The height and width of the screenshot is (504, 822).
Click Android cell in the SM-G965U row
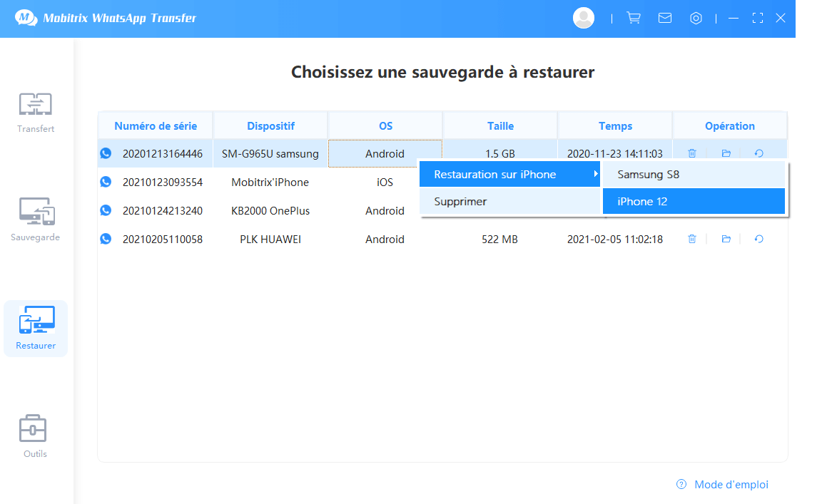click(385, 153)
